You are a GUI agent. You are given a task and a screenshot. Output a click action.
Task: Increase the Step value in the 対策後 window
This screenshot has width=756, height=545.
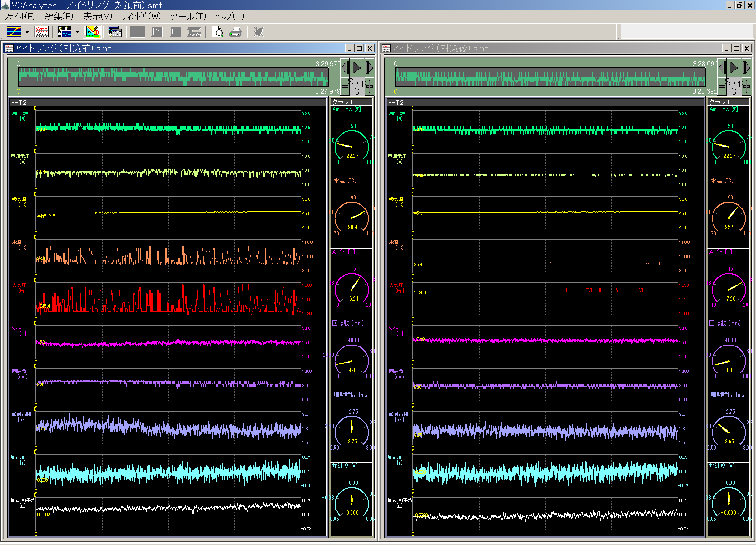[x=747, y=87]
